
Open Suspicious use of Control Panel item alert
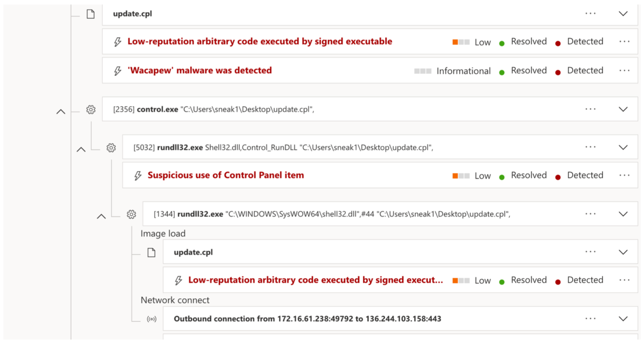tap(225, 175)
